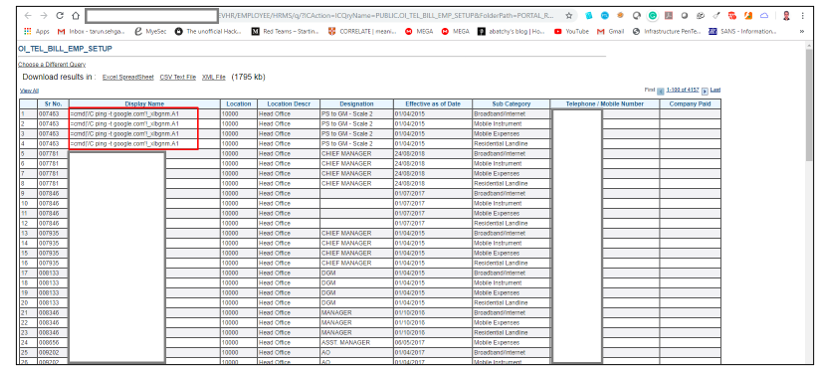Jump to Last page of results

point(716,90)
